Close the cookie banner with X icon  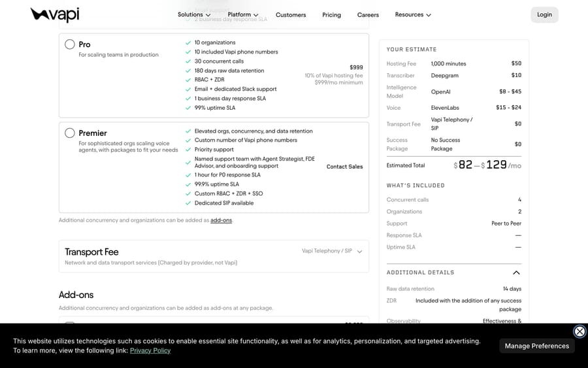(580, 331)
